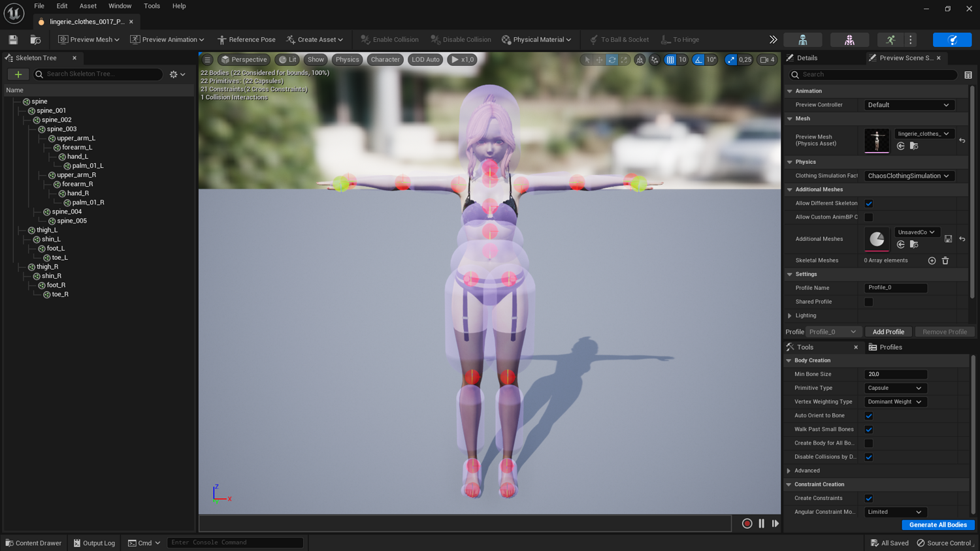Save the Additional Meshes collection
Image resolution: width=980 pixels, height=551 pixels.
point(949,239)
